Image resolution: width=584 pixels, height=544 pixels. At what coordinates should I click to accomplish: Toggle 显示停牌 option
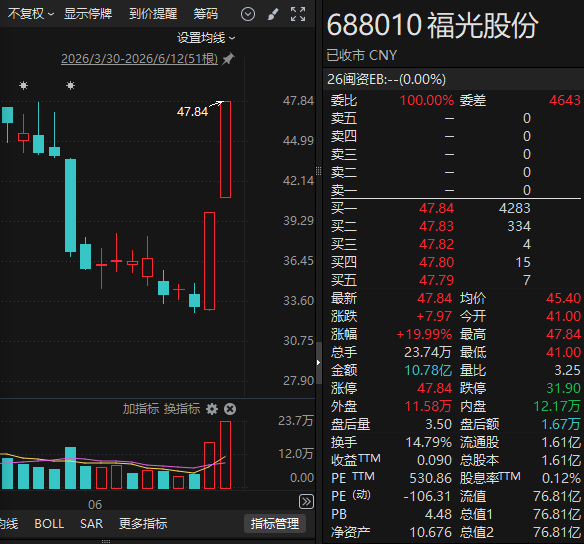pos(88,14)
